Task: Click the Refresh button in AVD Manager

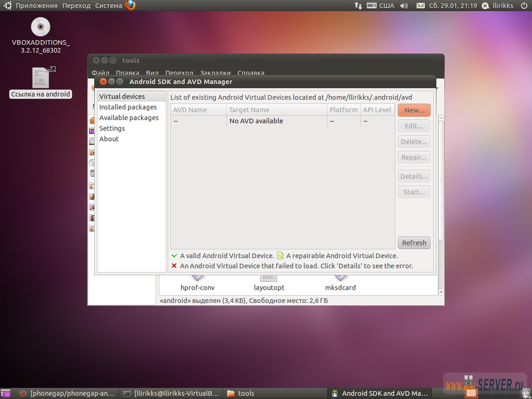Action: 414,243
